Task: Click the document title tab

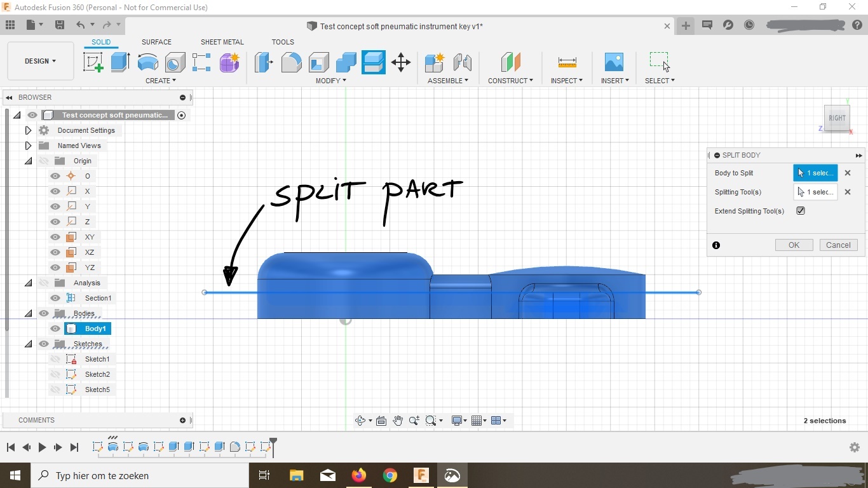Action: click(x=400, y=26)
